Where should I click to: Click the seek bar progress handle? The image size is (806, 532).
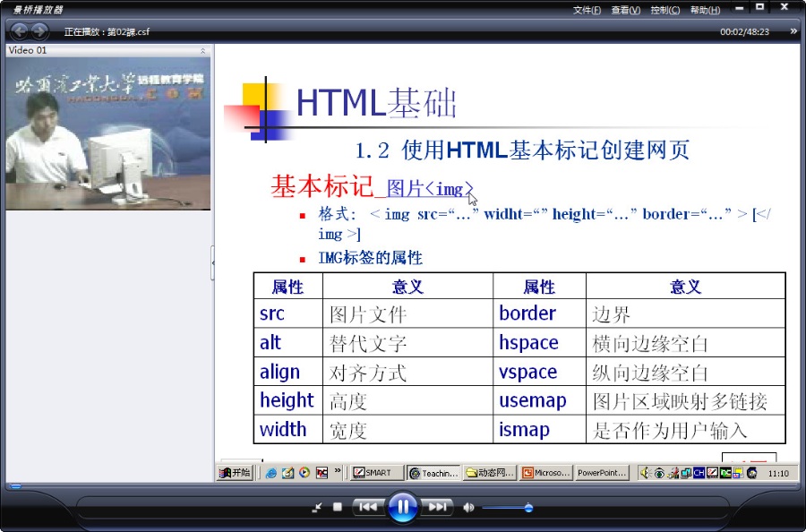click(15, 485)
